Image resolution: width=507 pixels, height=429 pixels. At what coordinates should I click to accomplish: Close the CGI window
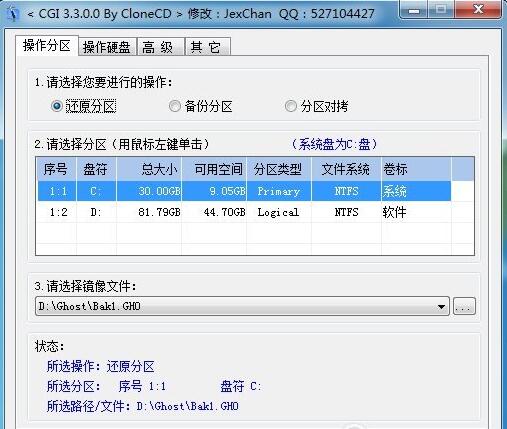[x=479, y=10]
